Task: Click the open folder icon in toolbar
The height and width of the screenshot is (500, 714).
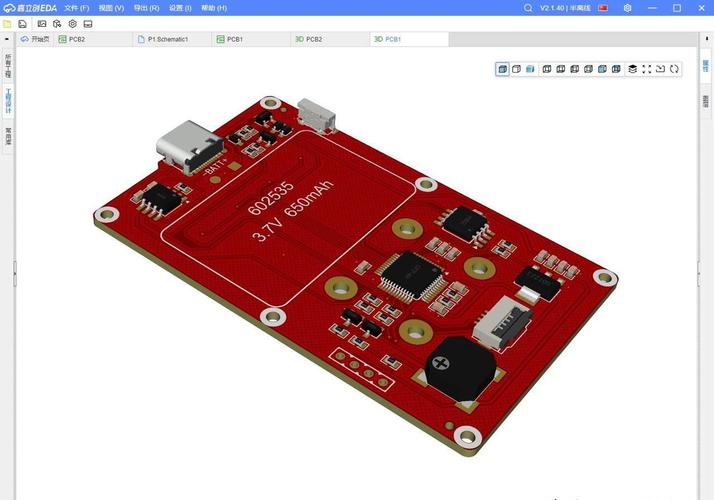Action: pos(8,23)
